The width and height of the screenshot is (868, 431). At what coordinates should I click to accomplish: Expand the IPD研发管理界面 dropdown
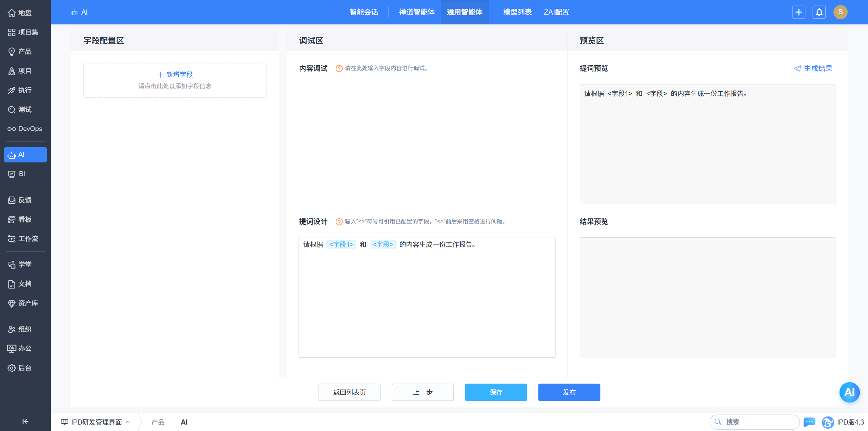[96, 422]
